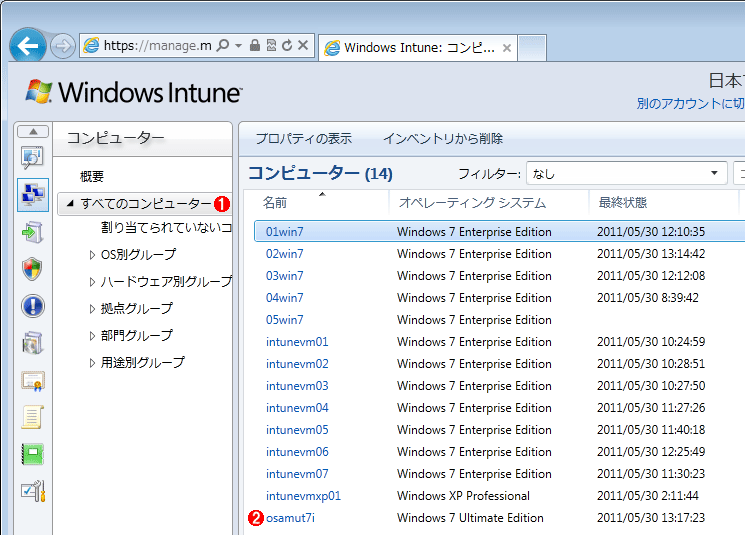The width and height of the screenshot is (745, 535).
Task: Open computer osamut7i
Action: point(290,518)
